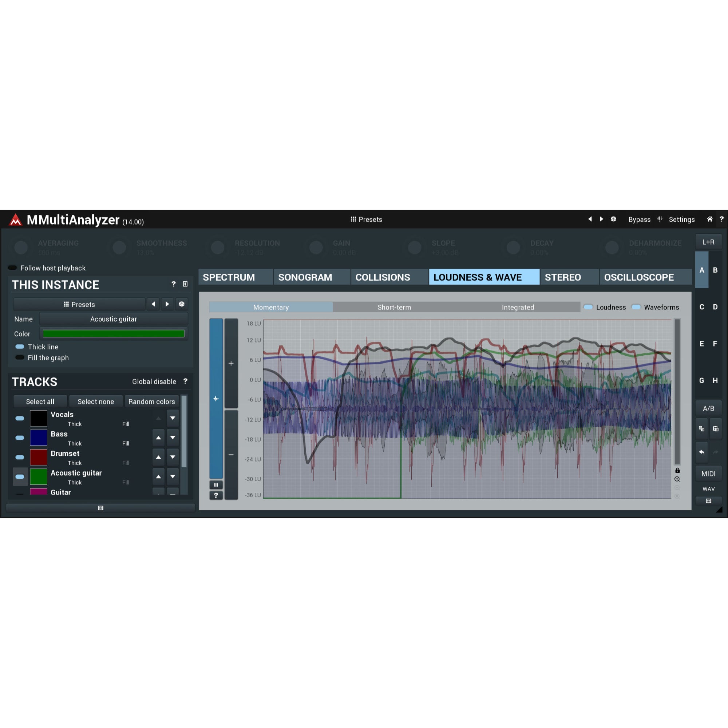
Task: Randomize This Instance preset dice
Action: tap(182, 304)
